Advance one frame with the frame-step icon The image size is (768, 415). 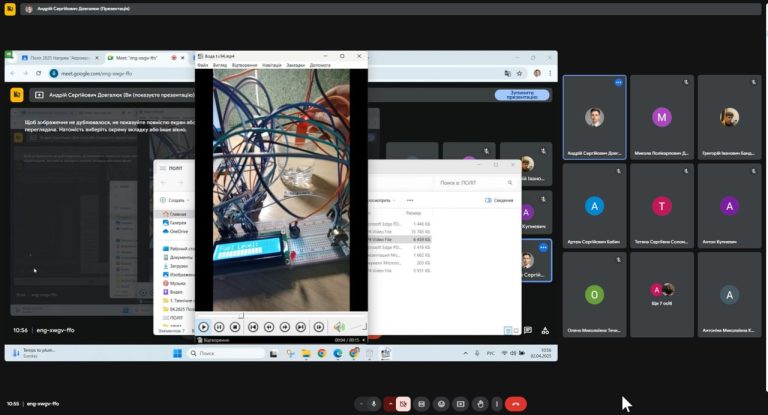319,327
